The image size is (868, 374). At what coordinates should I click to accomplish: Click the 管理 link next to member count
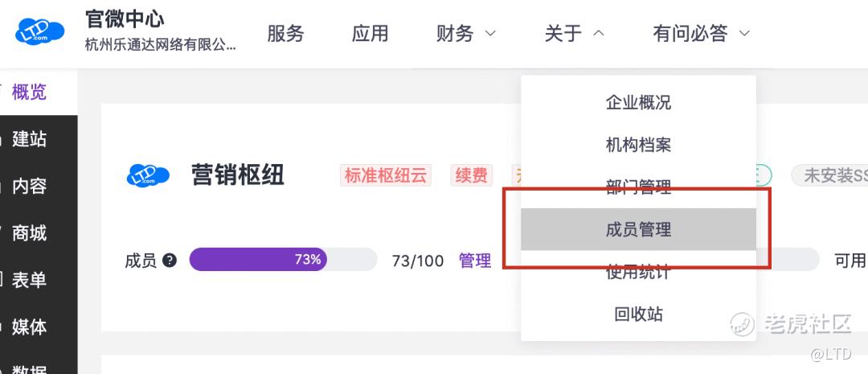coord(474,261)
